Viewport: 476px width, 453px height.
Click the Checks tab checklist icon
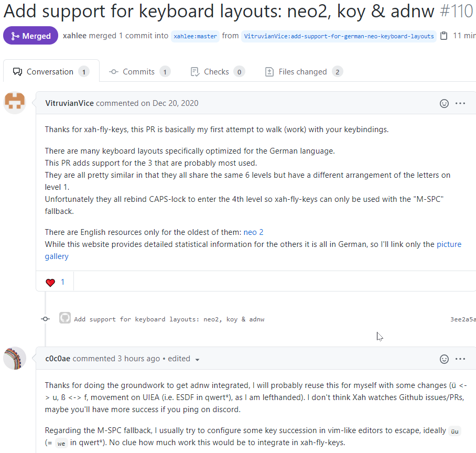[x=194, y=72]
